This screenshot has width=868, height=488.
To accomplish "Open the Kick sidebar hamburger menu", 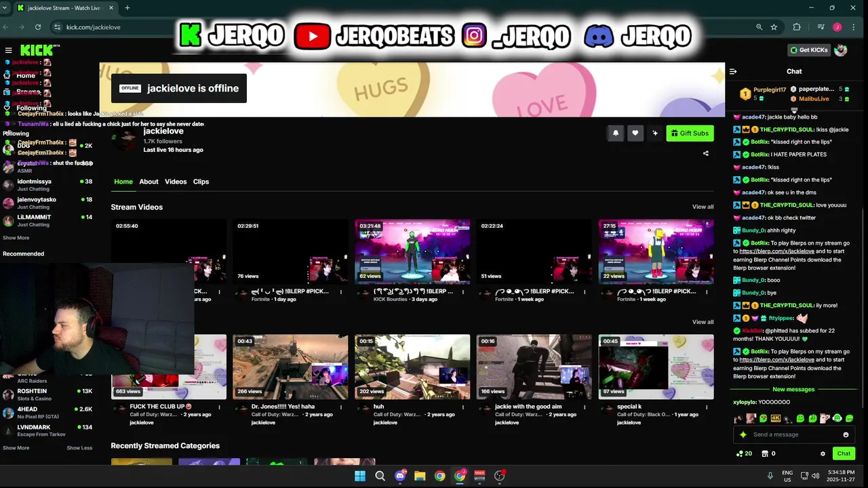I will point(8,50).
